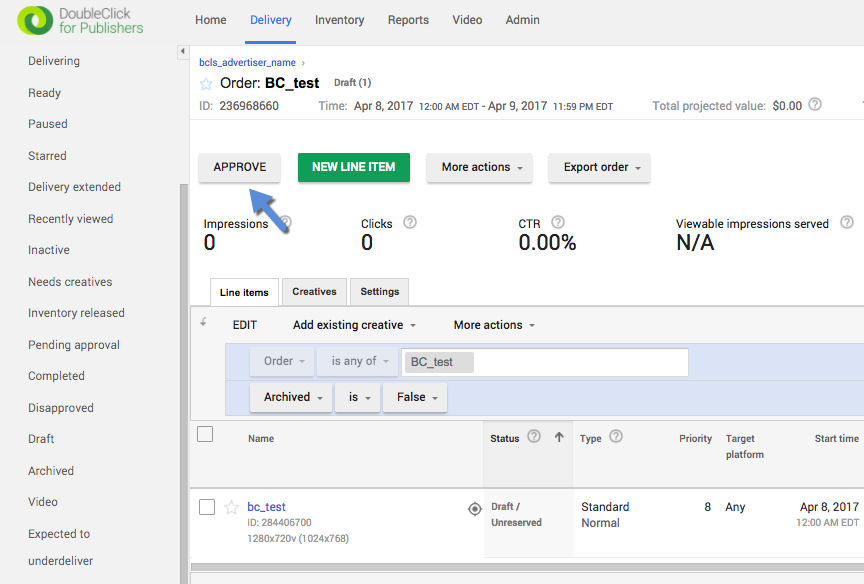
Task: Open the False value dropdown
Action: (x=415, y=397)
